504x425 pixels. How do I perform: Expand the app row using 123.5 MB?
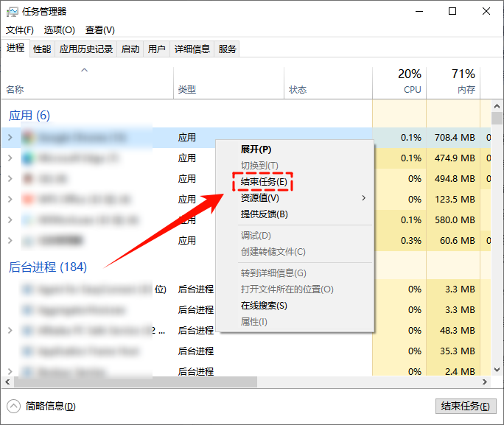pyautogui.click(x=10, y=199)
